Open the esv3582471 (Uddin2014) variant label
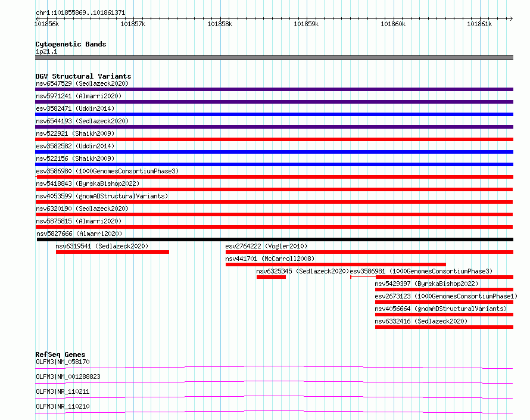530x420 pixels. click(75, 108)
